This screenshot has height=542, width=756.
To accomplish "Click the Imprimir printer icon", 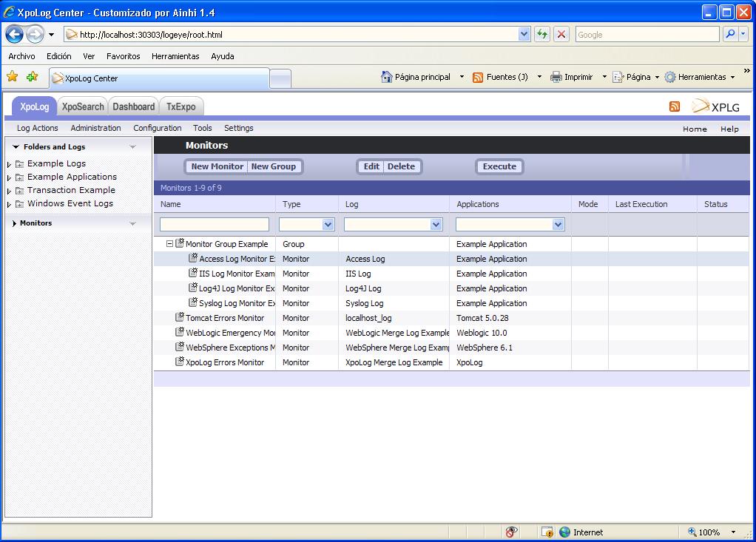I will (x=556, y=77).
